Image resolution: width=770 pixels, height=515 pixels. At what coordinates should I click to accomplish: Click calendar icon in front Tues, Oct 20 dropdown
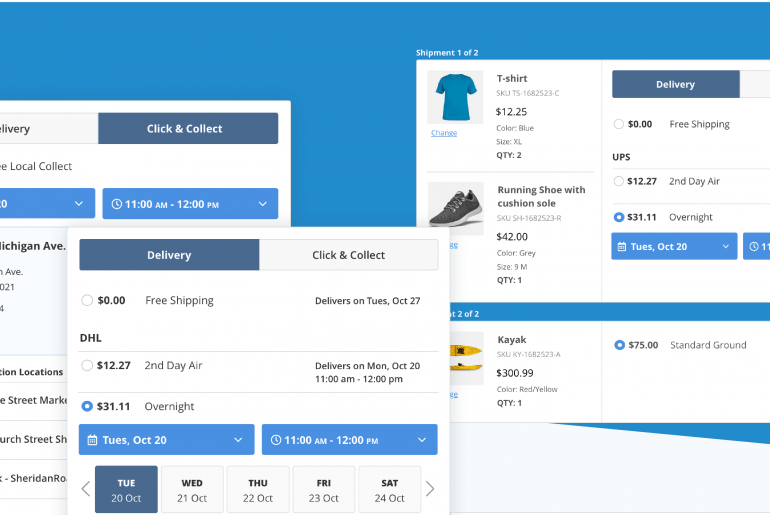92,440
